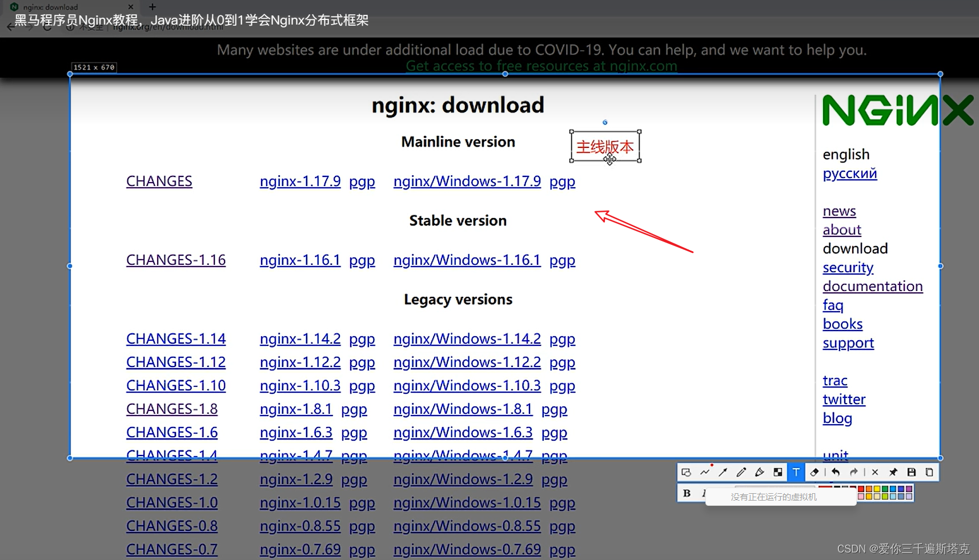Select the polyline drawing tool
Image resolution: width=979 pixels, height=560 pixels.
(x=705, y=472)
